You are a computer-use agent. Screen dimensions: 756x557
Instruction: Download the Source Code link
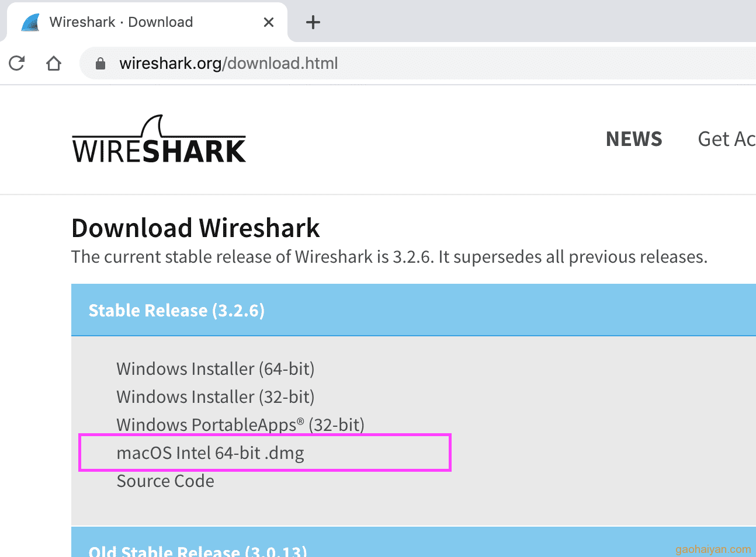(x=165, y=481)
